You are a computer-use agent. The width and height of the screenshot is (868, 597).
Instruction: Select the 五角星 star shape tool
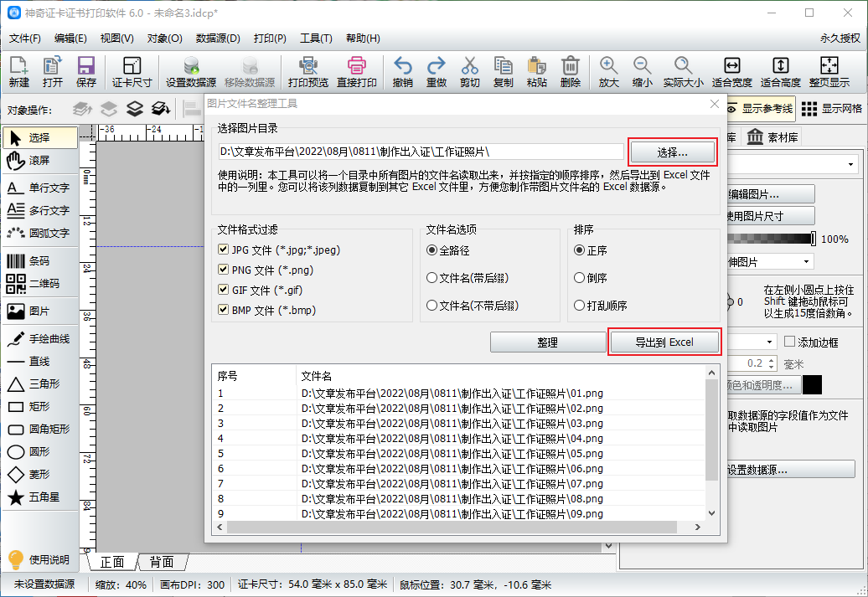pos(40,497)
